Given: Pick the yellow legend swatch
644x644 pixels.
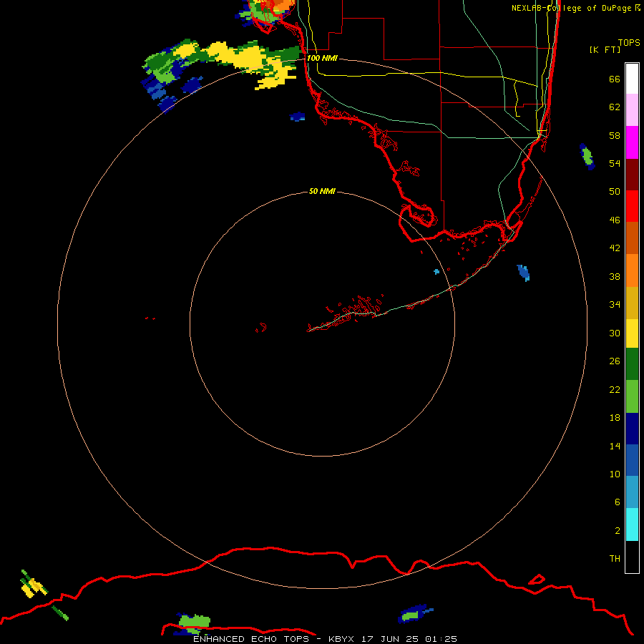Looking at the screenshot, I should (x=632, y=333).
